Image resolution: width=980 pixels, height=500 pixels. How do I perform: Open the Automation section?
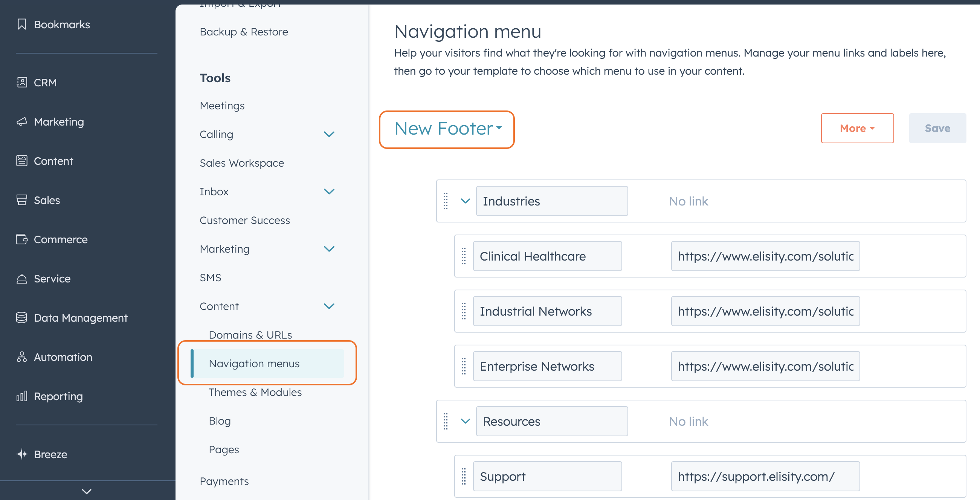(x=63, y=357)
